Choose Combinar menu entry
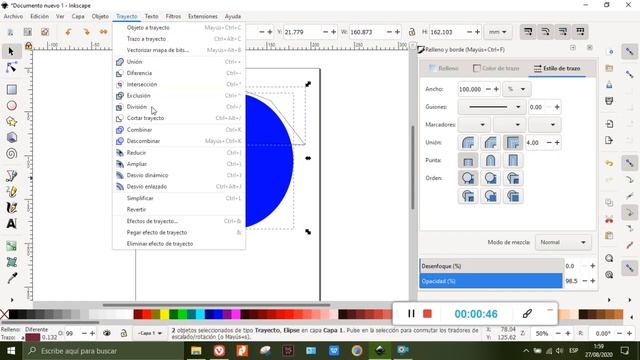The height and width of the screenshot is (360, 640). [x=179, y=130]
